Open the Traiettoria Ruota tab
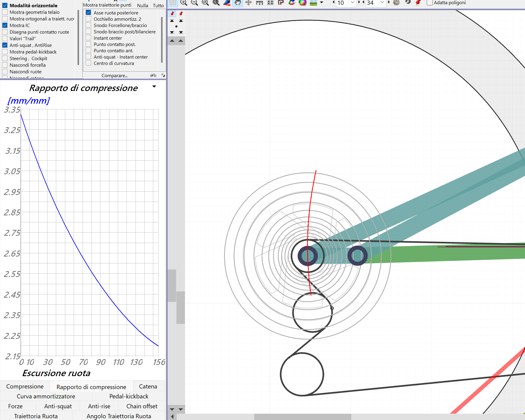The width and height of the screenshot is (525, 420). (x=36, y=416)
